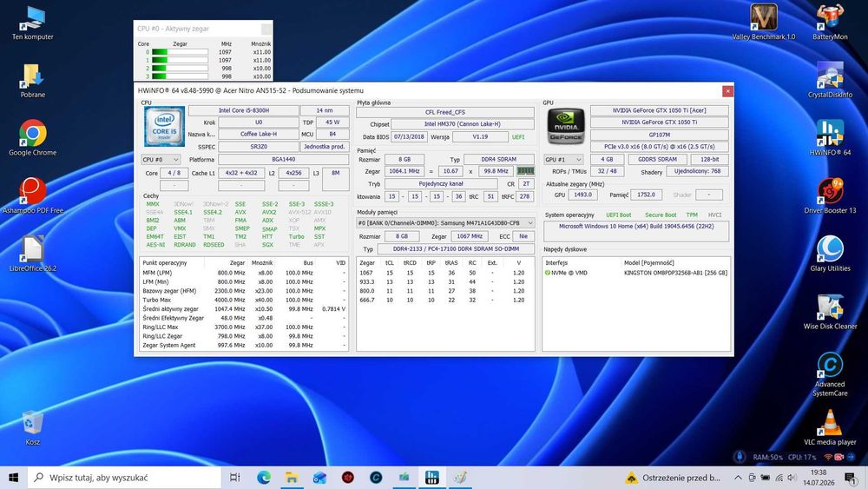Expand the GPU #1 selector dropdown
868x489 pixels.
(x=563, y=160)
